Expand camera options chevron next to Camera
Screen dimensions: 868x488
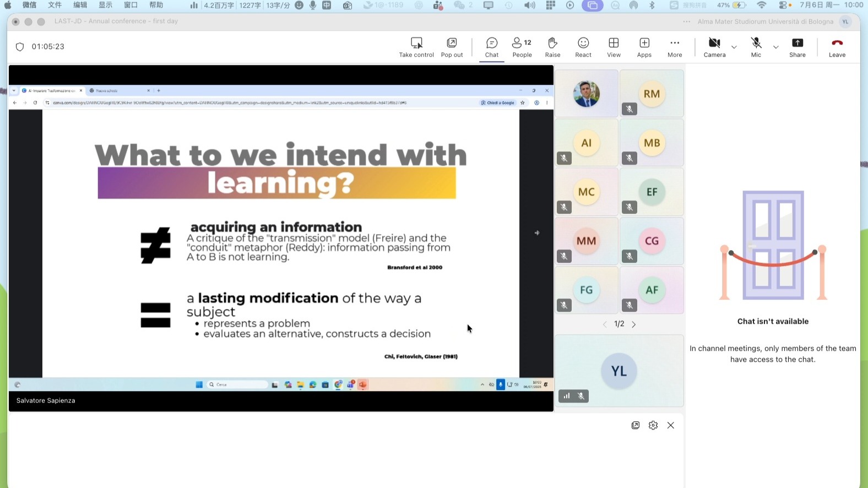click(734, 47)
